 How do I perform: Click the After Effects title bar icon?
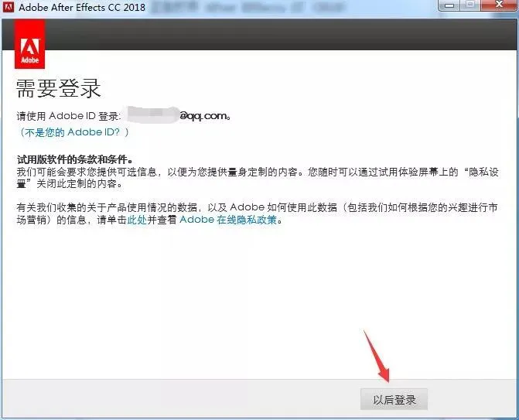coord(8,7)
